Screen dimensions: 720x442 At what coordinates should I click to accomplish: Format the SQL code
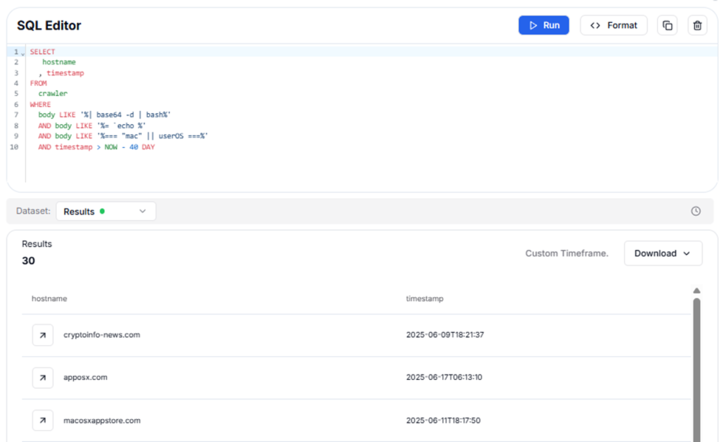[613, 25]
